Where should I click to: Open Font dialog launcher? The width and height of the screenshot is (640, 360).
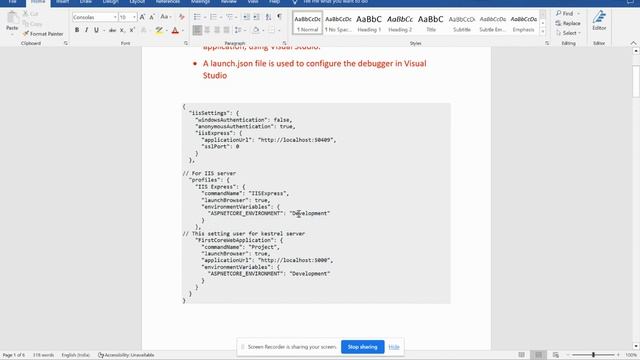coord(186,43)
